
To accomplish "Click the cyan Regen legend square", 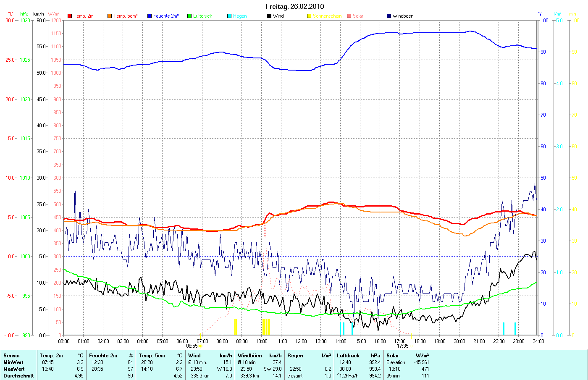I will coord(229,16).
